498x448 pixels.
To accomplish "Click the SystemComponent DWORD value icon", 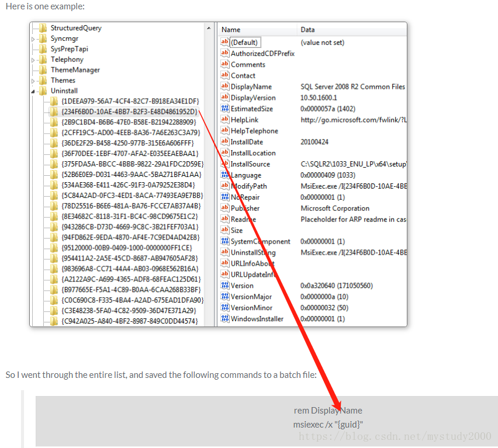I will coord(225,241).
